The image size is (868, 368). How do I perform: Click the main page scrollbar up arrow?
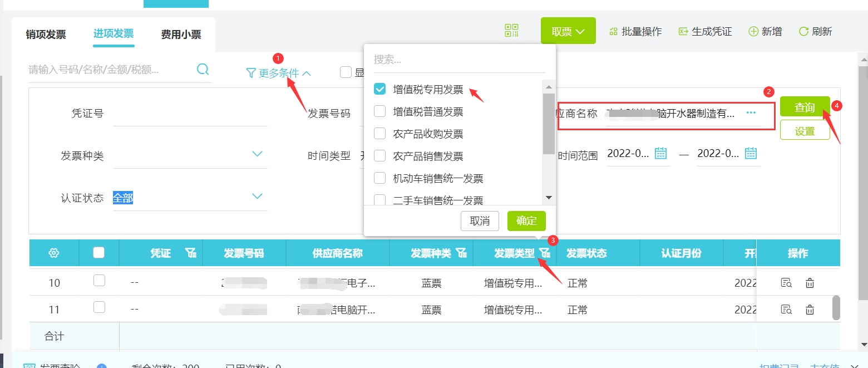[x=863, y=59]
